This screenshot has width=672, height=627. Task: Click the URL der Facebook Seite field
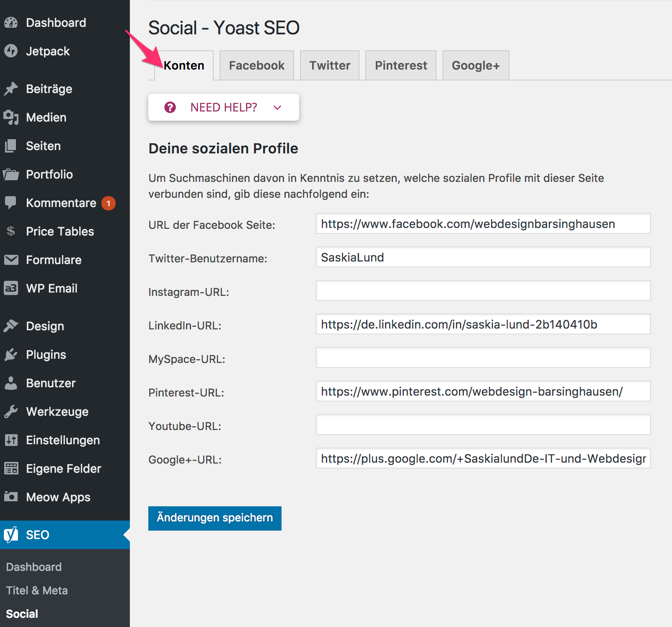click(483, 223)
